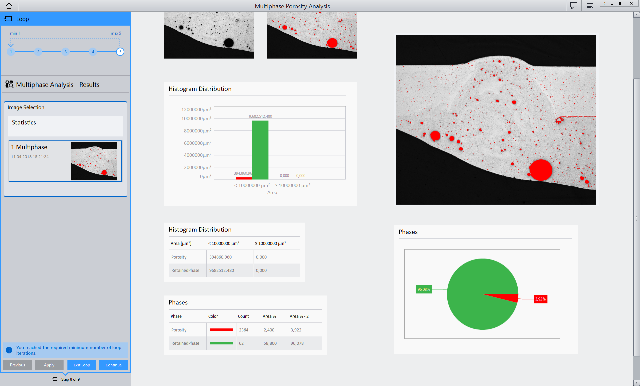Click the scroll-up arrow of the right scrollbar
Image resolution: width=640 pixels, height=386 pixels.
[636, 15]
